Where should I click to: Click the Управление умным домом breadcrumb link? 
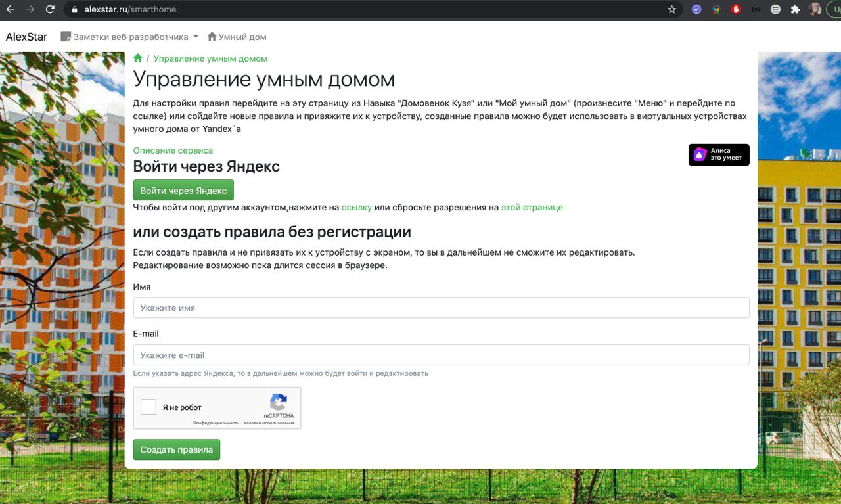[210, 58]
